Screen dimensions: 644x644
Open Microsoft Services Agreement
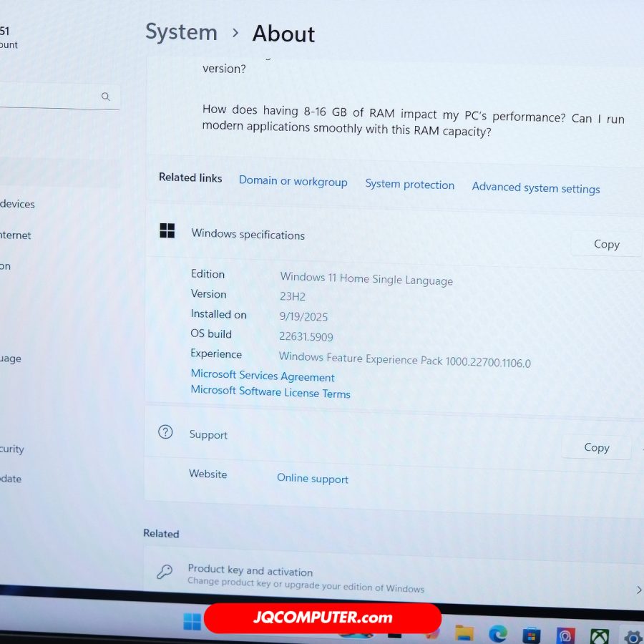coord(263,376)
